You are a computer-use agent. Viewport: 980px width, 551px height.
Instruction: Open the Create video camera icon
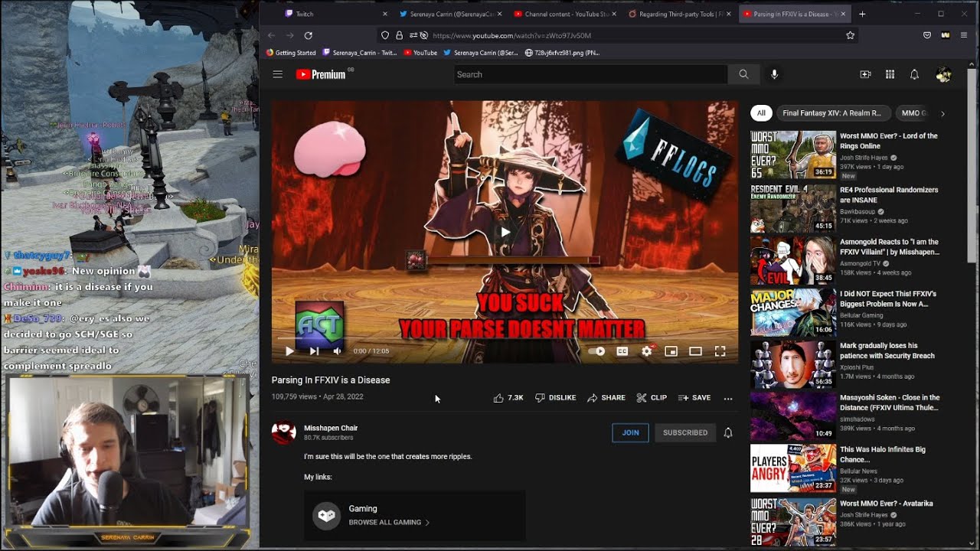(x=865, y=74)
